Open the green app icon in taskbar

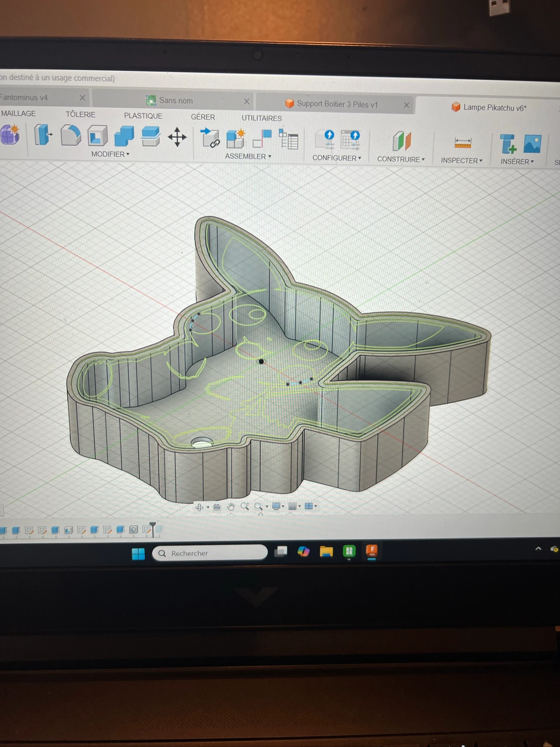tap(349, 551)
